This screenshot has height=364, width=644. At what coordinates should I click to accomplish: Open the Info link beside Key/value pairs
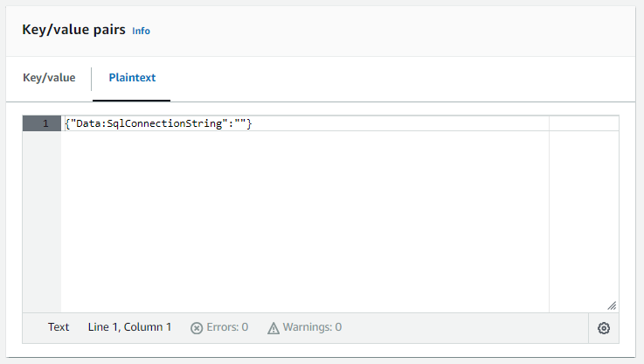(141, 31)
